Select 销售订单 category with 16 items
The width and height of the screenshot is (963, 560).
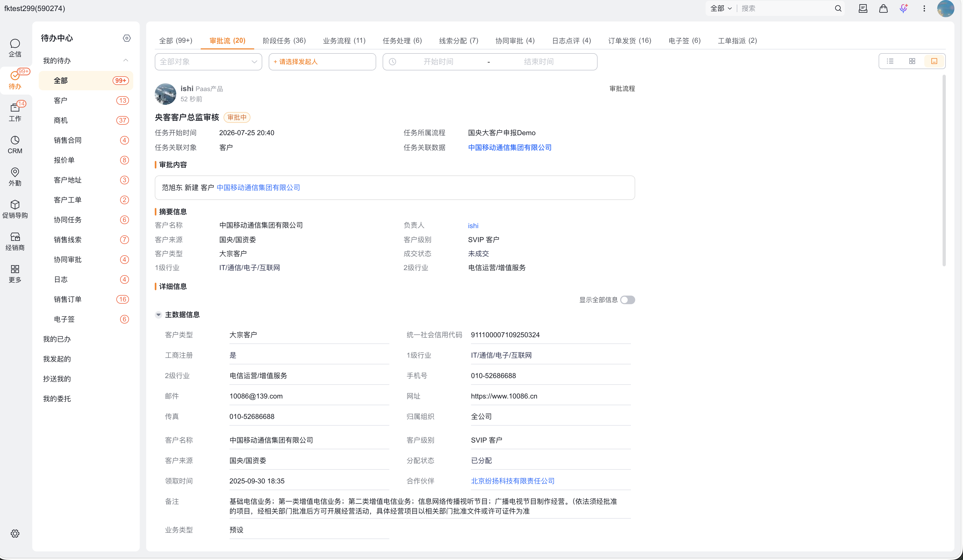pos(86,299)
